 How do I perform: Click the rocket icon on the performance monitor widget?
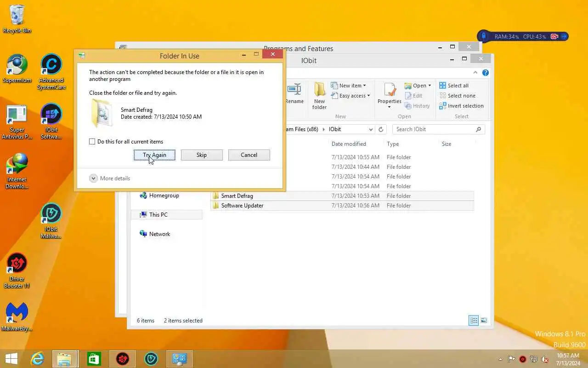(x=484, y=36)
